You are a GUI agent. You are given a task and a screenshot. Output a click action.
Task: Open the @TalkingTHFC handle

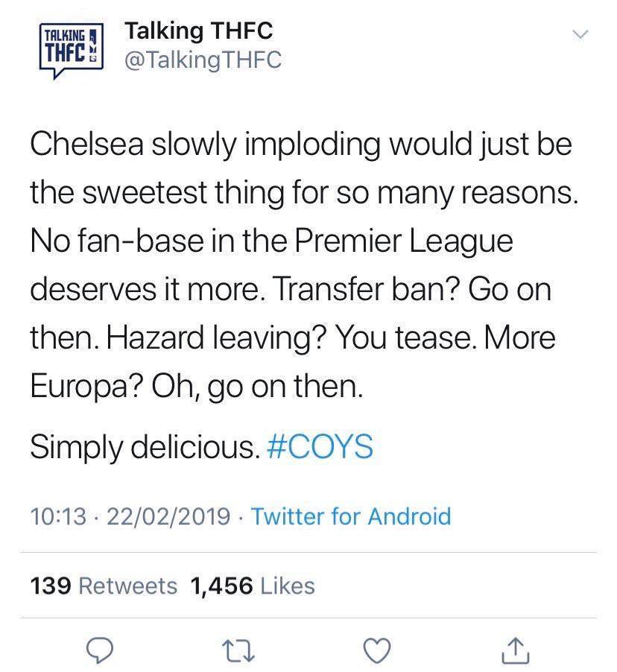(x=203, y=60)
